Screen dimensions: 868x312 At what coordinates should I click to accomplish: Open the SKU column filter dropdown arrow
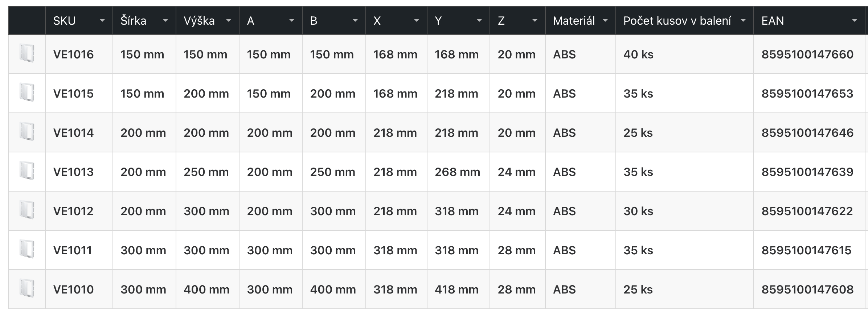click(102, 21)
